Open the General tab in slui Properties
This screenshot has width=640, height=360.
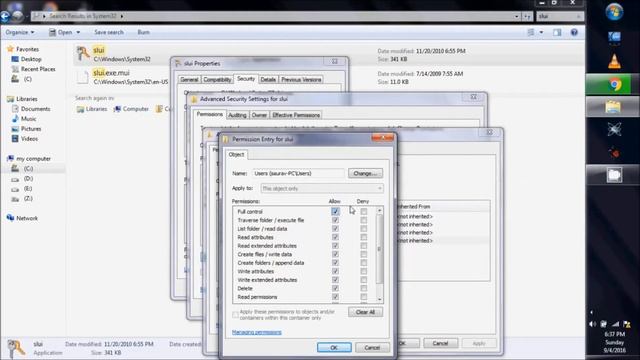pos(189,80)
